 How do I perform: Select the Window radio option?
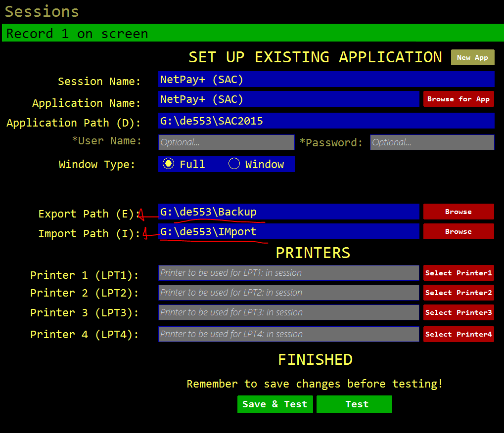pos(234,164)
